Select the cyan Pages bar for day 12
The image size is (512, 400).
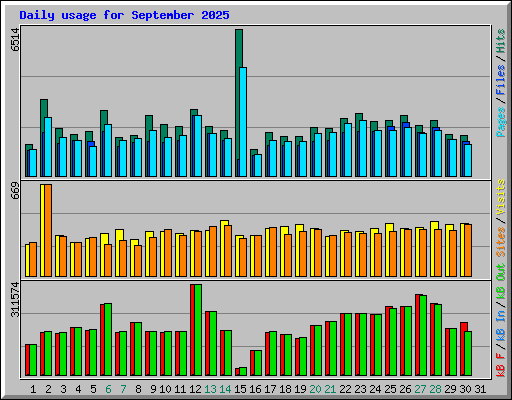click(x=198, y=146)
